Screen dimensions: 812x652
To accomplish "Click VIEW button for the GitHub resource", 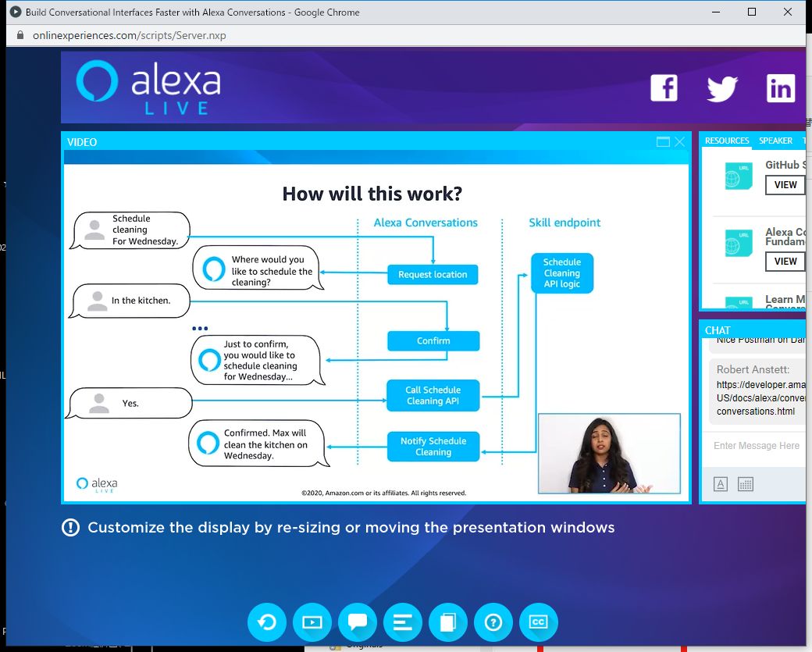I will point(785,185).
